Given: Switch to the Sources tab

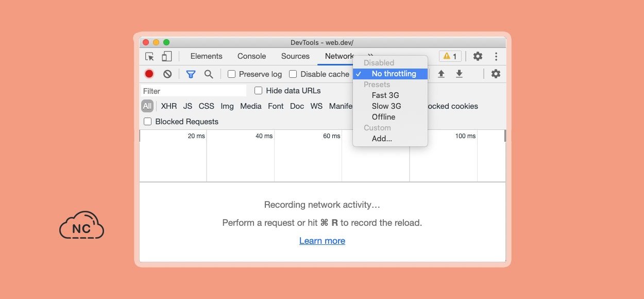Looking at the screenshot, I should click(x=295, y=56).
